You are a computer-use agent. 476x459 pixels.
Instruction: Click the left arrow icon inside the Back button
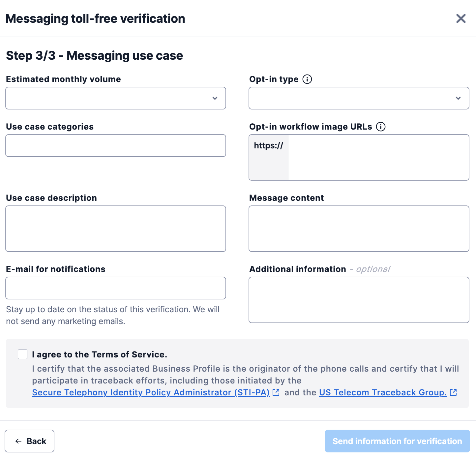18,441
